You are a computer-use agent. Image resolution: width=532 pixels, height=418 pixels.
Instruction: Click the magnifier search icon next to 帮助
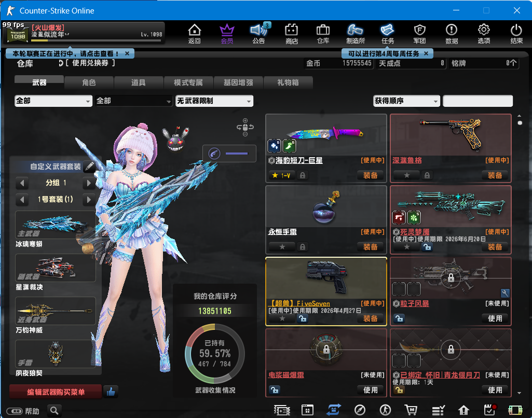coord(54,411)
